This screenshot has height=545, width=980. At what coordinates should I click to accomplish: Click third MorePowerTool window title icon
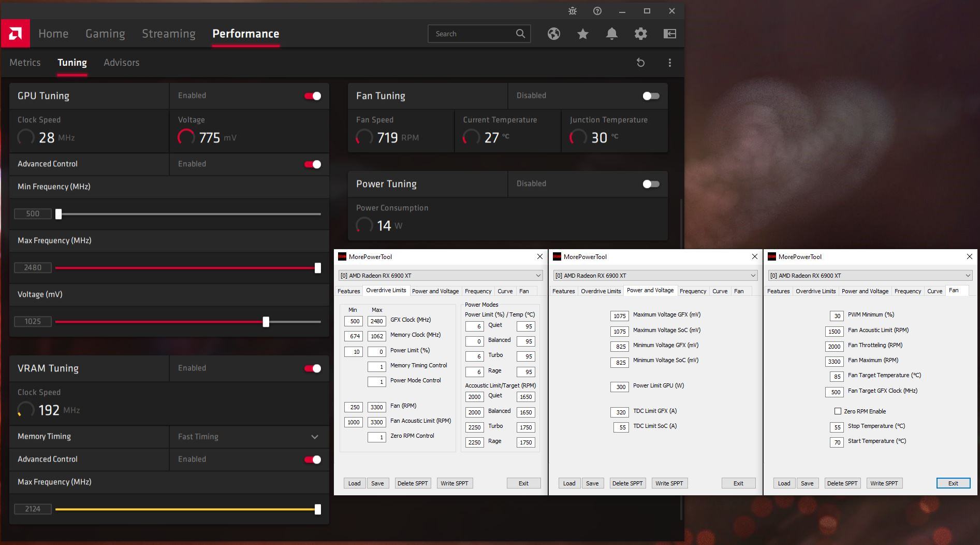click(x=772, y=256)
